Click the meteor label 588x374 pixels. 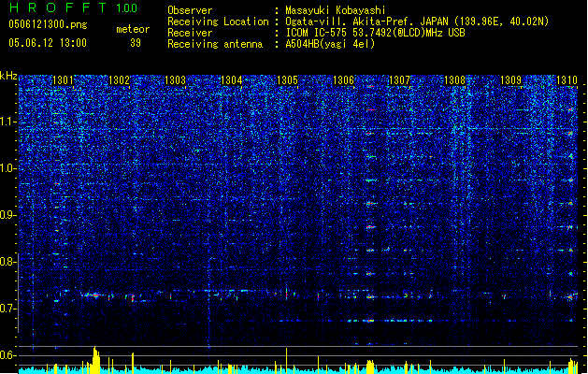[133, 29]
